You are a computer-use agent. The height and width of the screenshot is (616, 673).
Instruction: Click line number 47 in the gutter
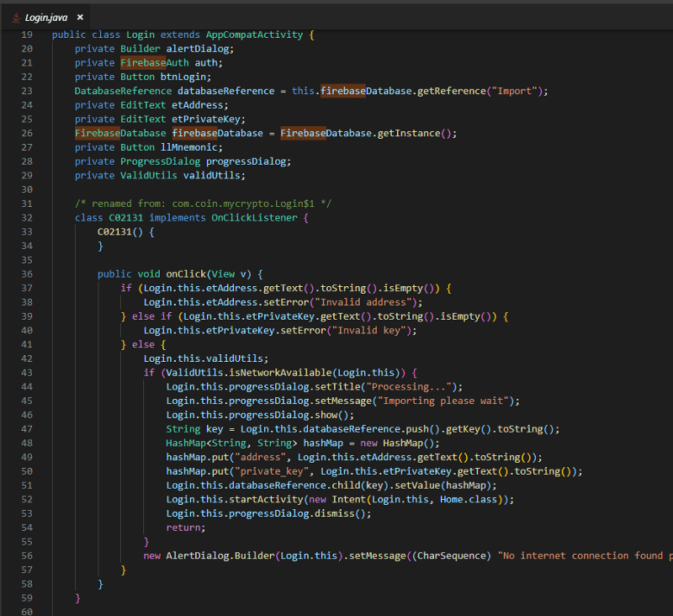(x=27, y=429)
